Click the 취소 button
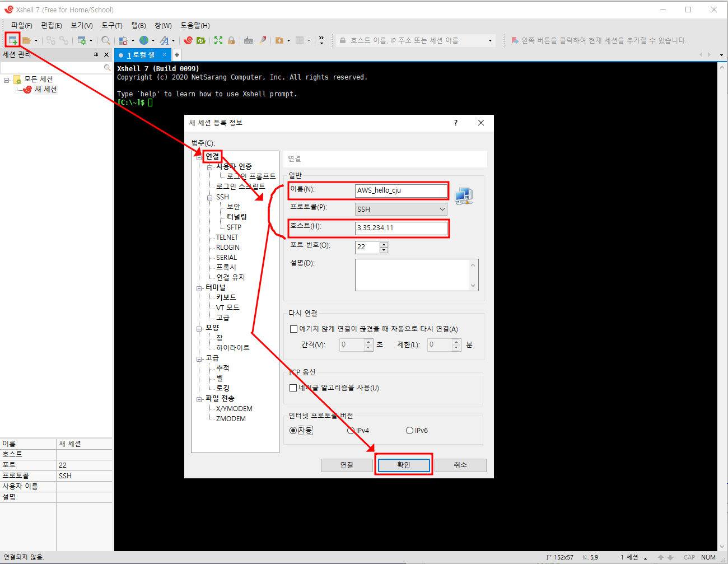The height and width of the screenshot is (564, 728). [x=460, y=465]
